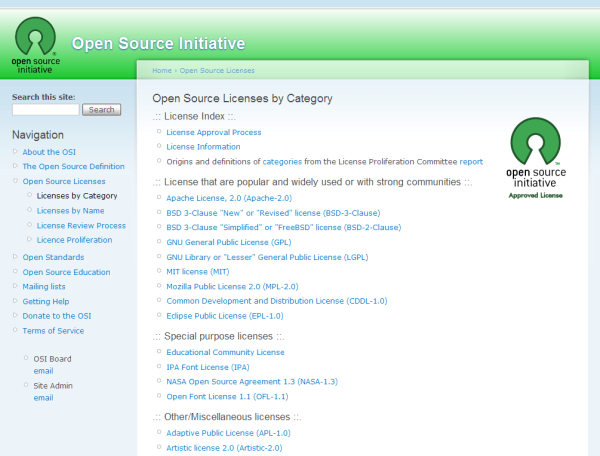
Task: Click the OSI Board email link
Action: [43, 369]
